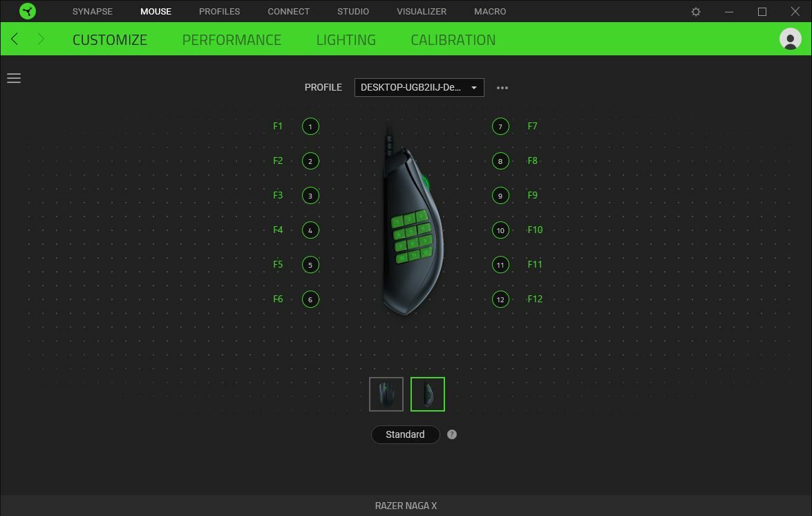812x516 pixels.
Task: Click the forward navigation arrow
Action: pos(39,39)
